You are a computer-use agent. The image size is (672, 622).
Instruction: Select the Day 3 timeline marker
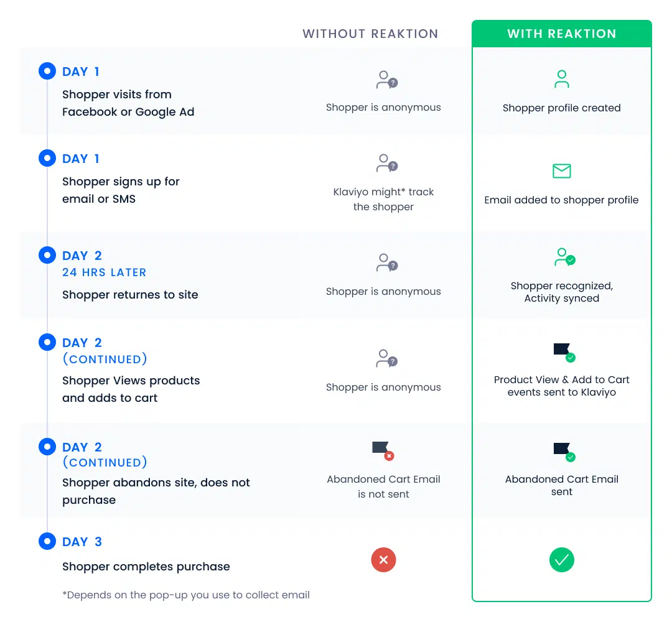click(47, 541)
